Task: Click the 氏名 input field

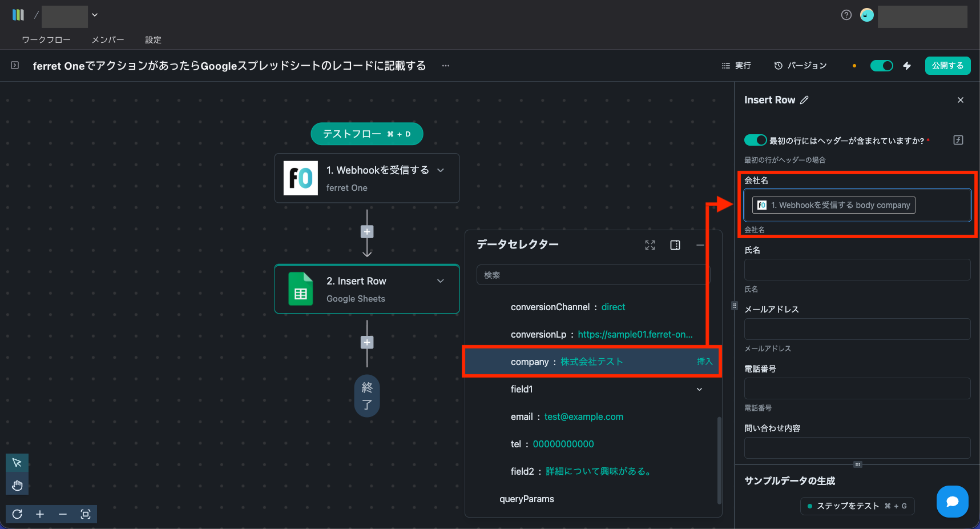Action: click(x=857, y=270)
